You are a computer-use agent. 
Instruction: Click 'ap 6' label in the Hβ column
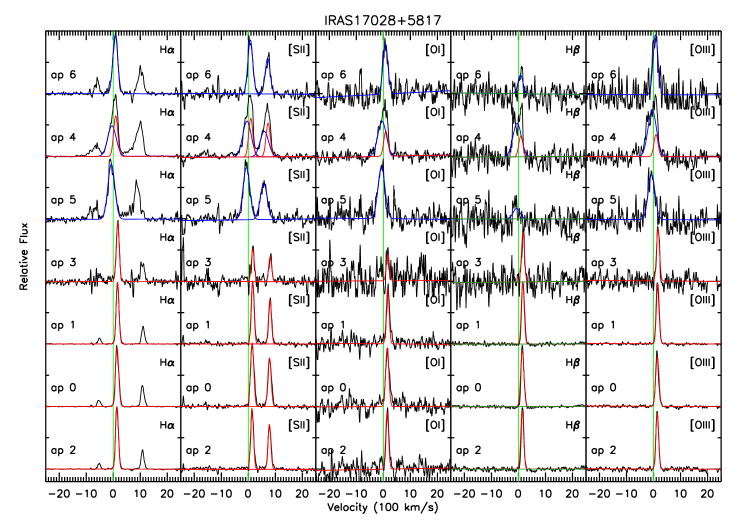click(469, 75)
